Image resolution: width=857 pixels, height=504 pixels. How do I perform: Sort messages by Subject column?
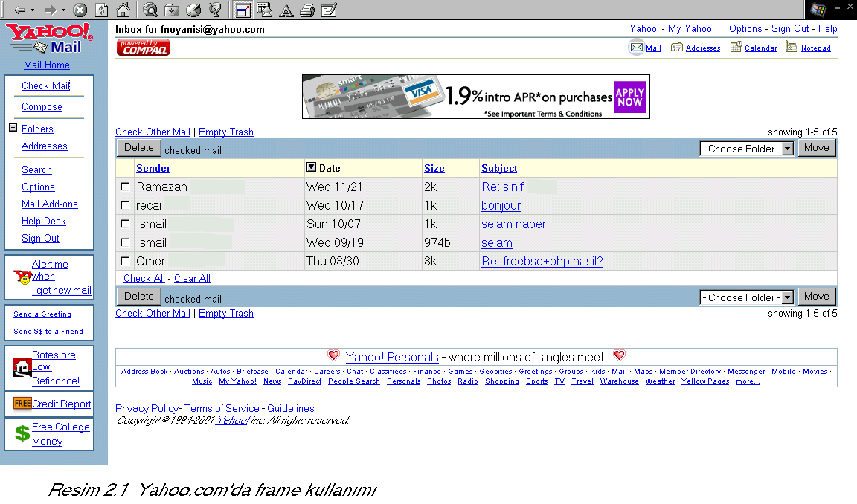[499, 168]
